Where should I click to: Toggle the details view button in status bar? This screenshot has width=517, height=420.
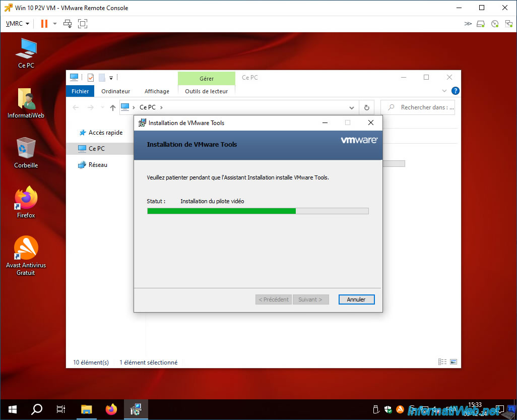click(442, 362)
